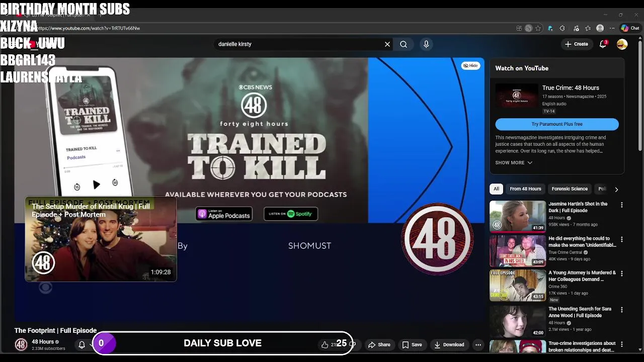Open 'He did everything he could' thumbnail
Screen dimensions: 644x362
pyautogui.click(x=517, y=250)
